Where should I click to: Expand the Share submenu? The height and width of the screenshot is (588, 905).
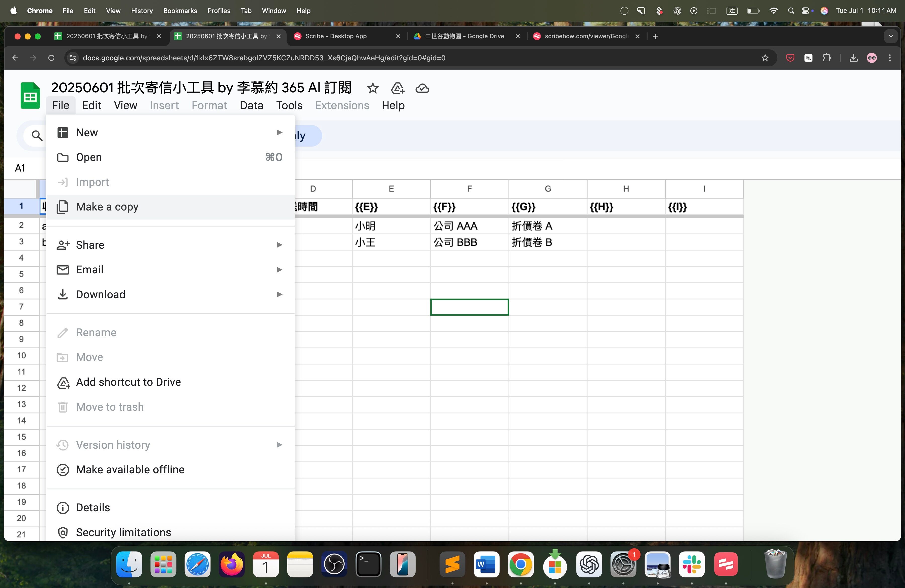click(170, 245)
